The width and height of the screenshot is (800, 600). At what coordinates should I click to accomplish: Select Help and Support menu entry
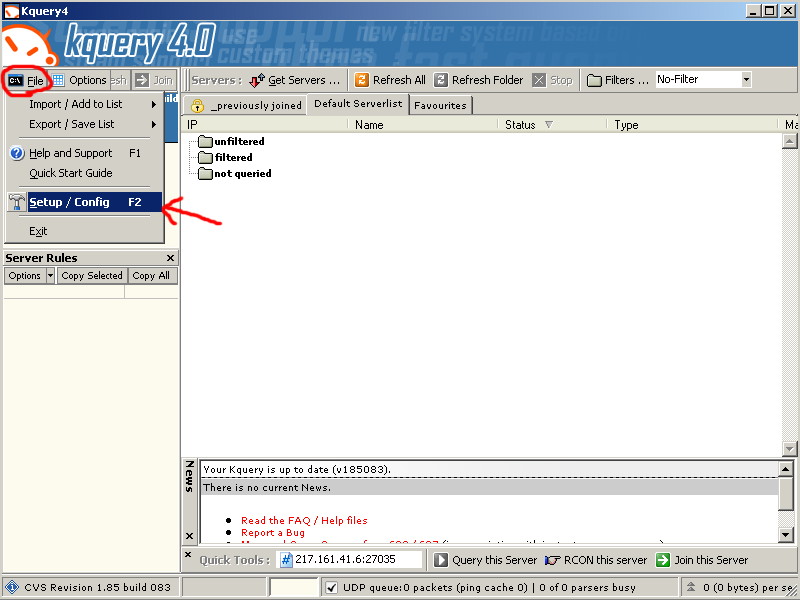(84, 153)
